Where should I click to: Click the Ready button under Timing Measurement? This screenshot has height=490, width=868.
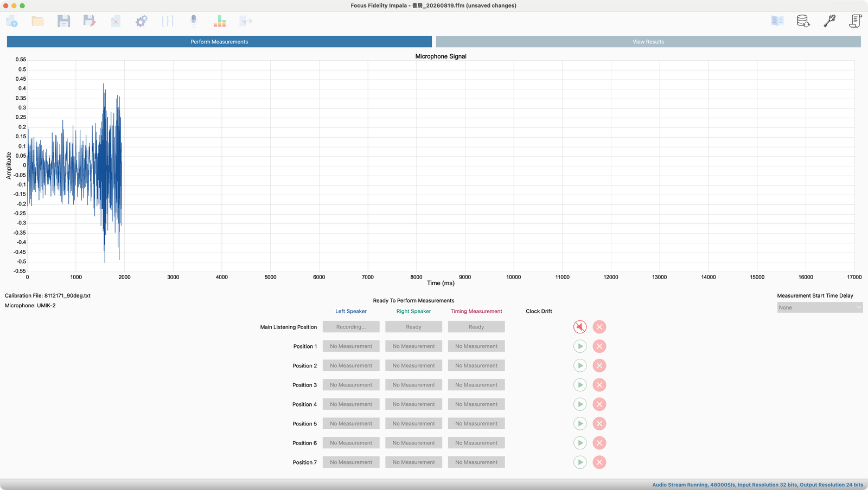pyautogui.click(x=476, y=327)
